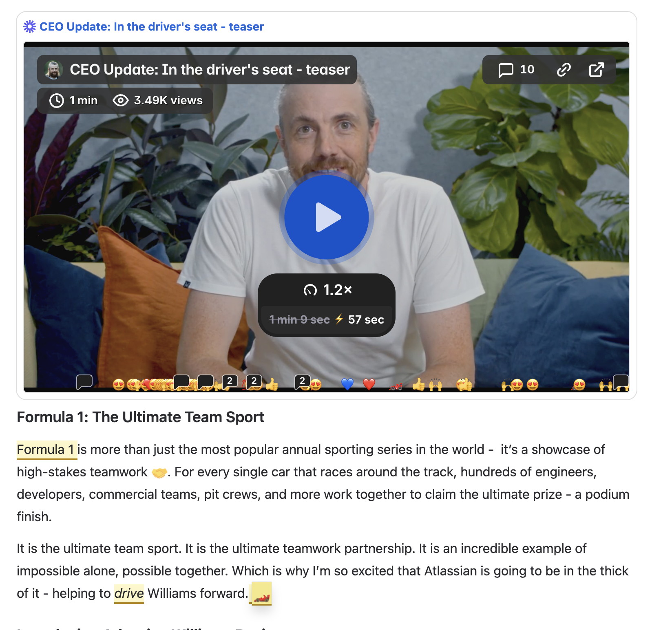Click the 1 min clock duration label

click(73, 100)
